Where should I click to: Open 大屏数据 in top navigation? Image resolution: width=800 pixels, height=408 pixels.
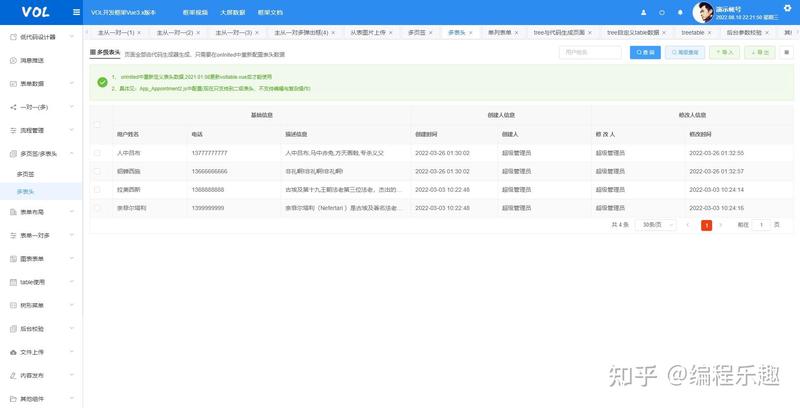click(233, 12)
